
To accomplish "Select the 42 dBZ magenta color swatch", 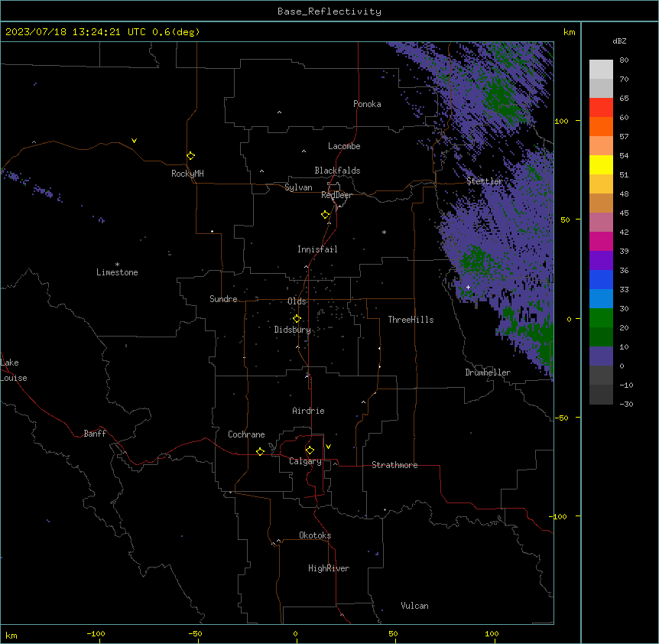I will pyautogui.click(x=601, y=241).
